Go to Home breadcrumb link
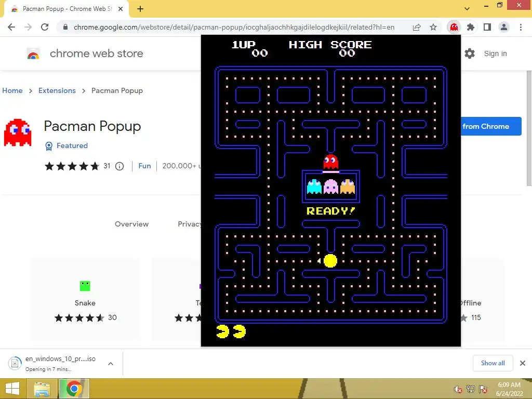This screenshot has height=399, width=532. tap(12, 90)
